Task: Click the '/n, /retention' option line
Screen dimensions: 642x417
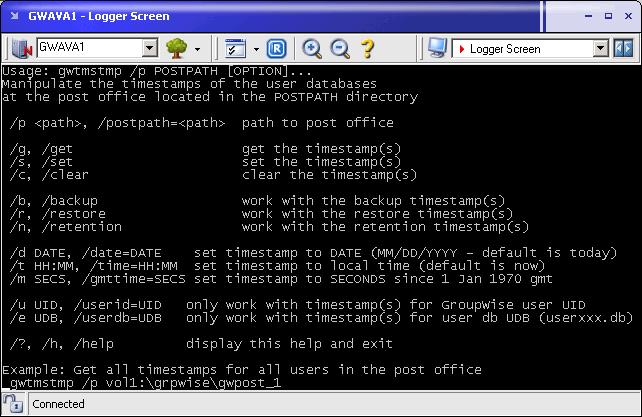Action: [x=269, y=227]
